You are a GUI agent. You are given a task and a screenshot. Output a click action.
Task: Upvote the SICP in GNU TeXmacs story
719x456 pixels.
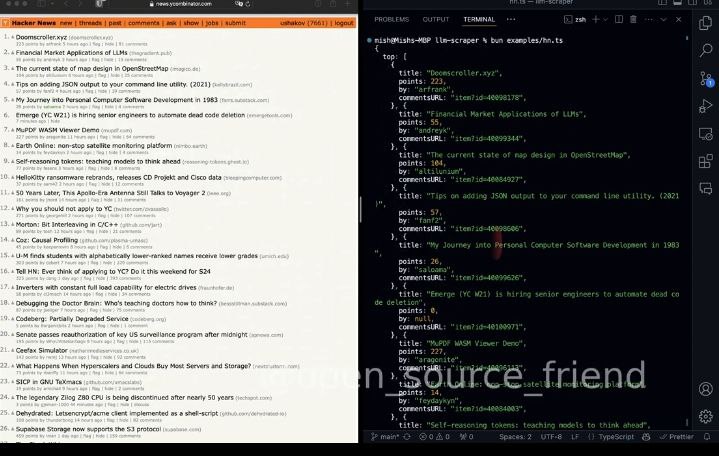(x=12, y=382)
